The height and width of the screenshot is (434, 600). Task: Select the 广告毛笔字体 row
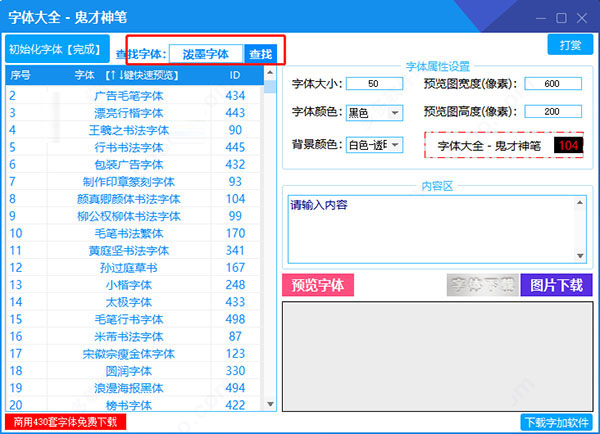134,96
